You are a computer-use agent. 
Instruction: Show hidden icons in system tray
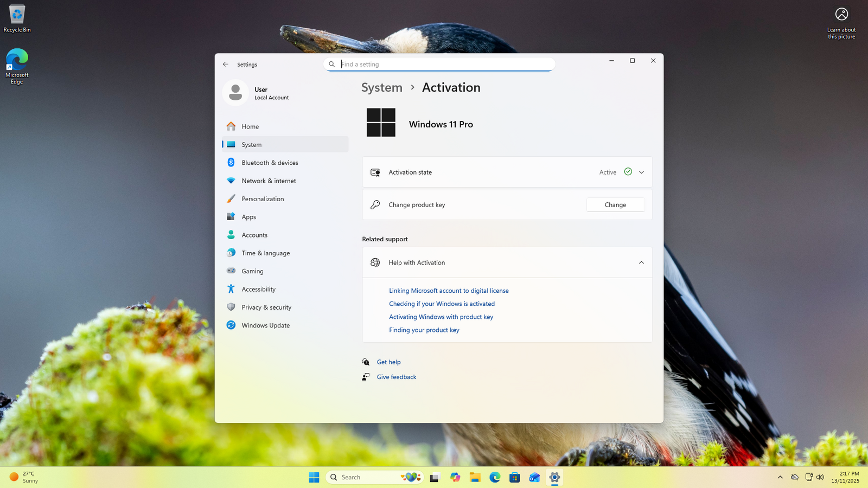780,477
